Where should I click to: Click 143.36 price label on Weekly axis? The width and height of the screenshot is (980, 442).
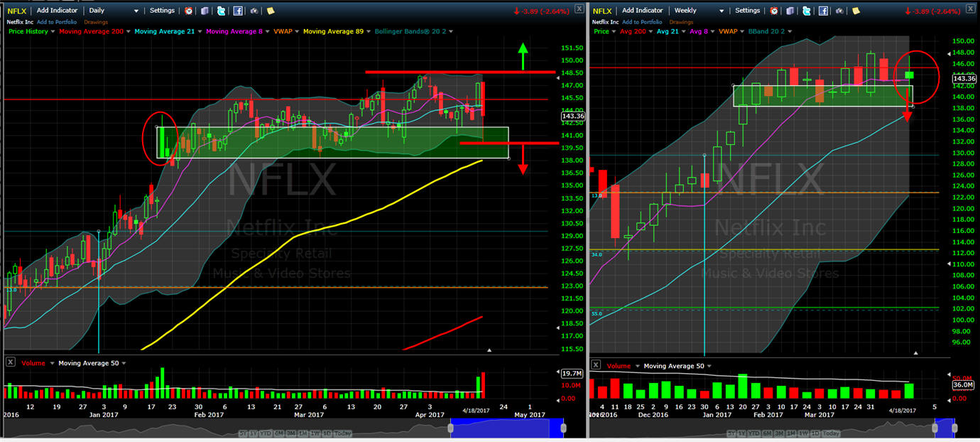965,78
